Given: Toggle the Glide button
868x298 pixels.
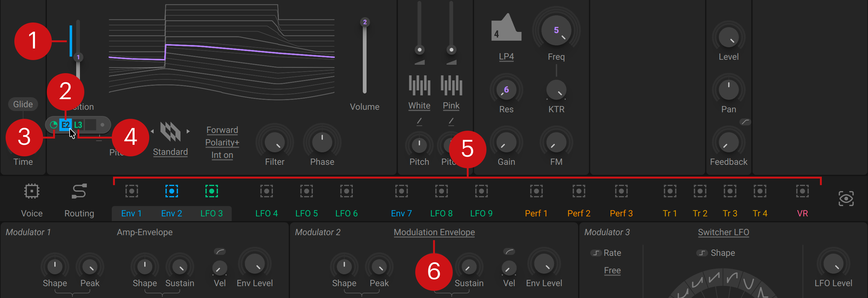Looking at the screenshot, I should (x=23, y=104).
